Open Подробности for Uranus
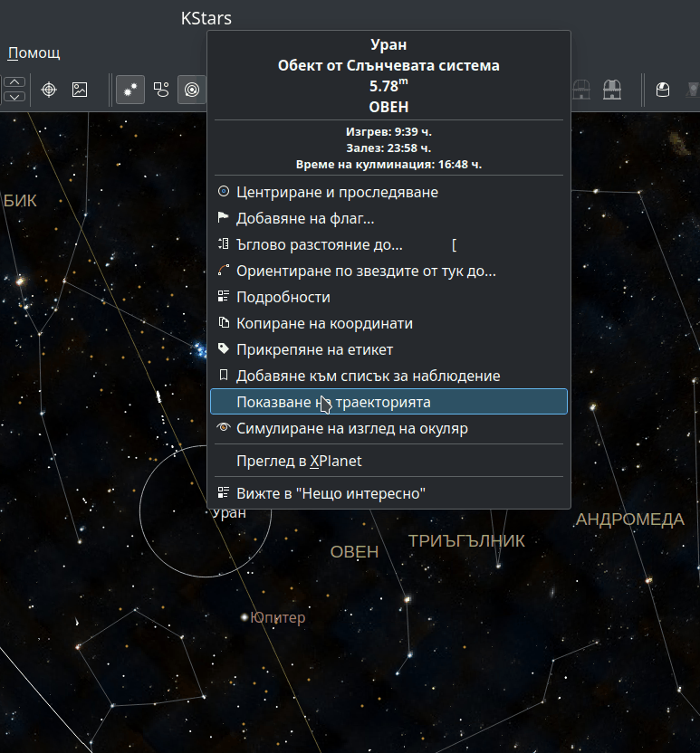This screenshot has height=753, width=700. click(283, 297)
